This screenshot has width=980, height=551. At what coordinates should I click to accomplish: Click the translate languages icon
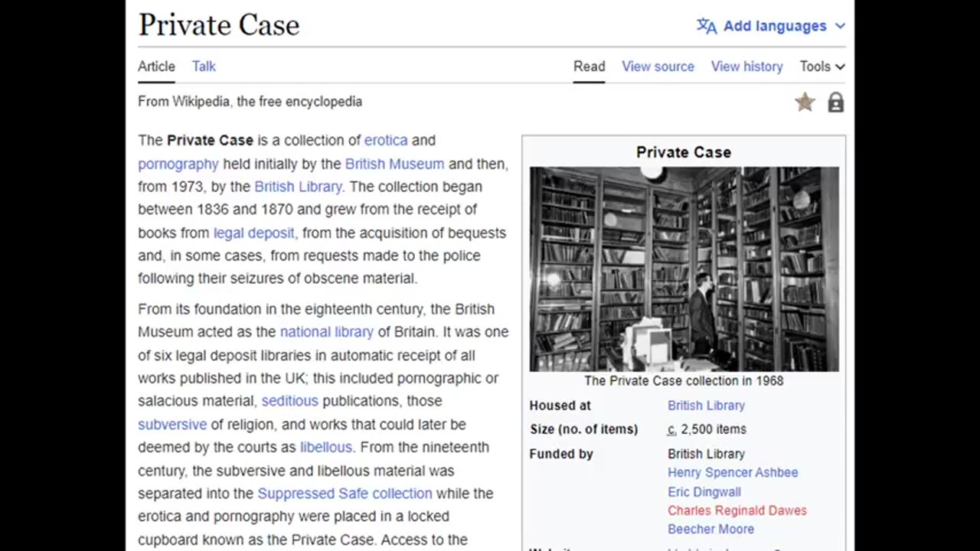[x=707, y=26]
